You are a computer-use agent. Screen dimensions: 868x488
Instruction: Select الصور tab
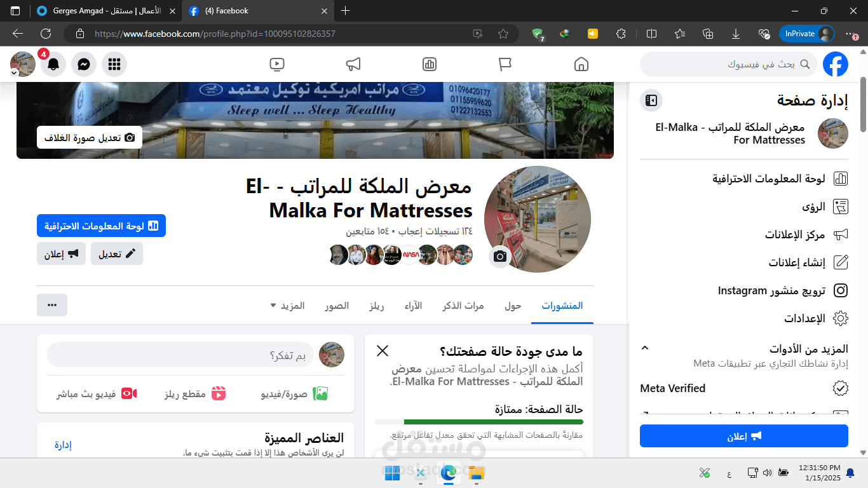point(337,306)
